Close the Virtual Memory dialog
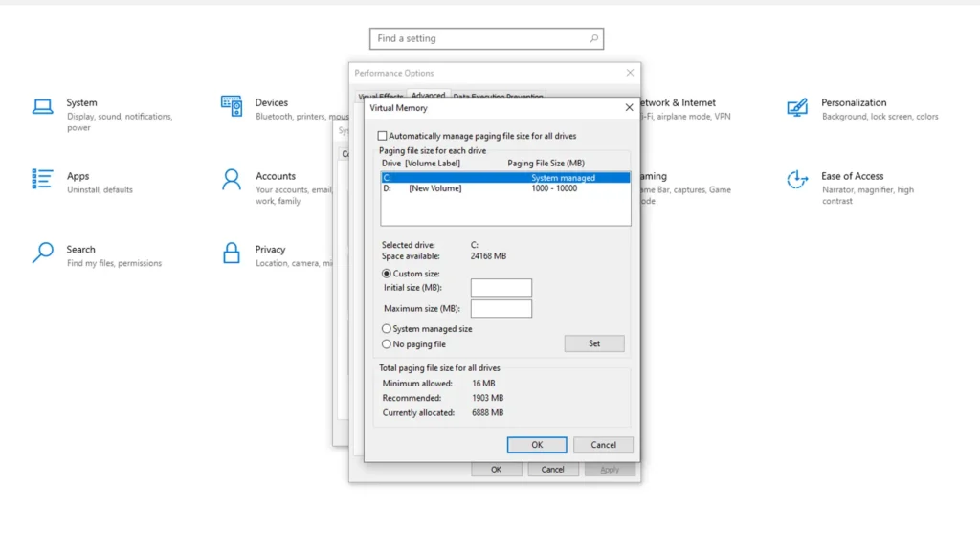The width and height of the screenshot is (980, 551). tap(629, 108)
